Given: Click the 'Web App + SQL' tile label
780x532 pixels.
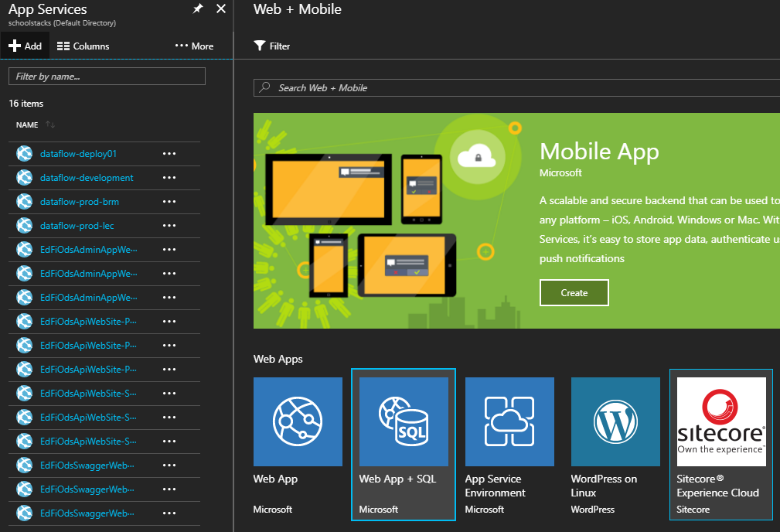Looking at the screenshot, I should (x=397, y=479).
